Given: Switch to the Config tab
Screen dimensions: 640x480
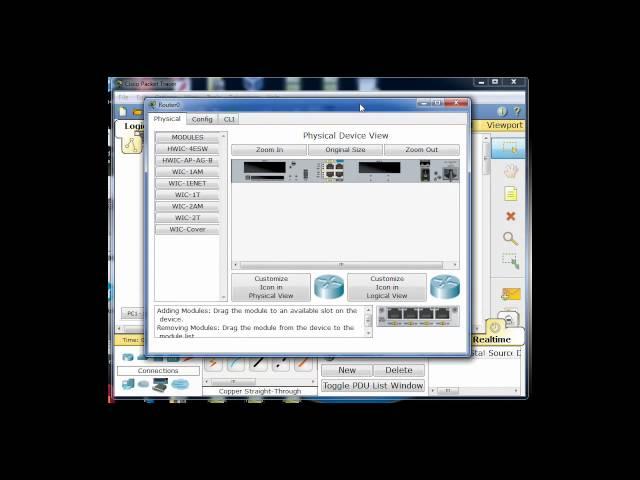Looking at the screenshot, I should click(202, 119).
